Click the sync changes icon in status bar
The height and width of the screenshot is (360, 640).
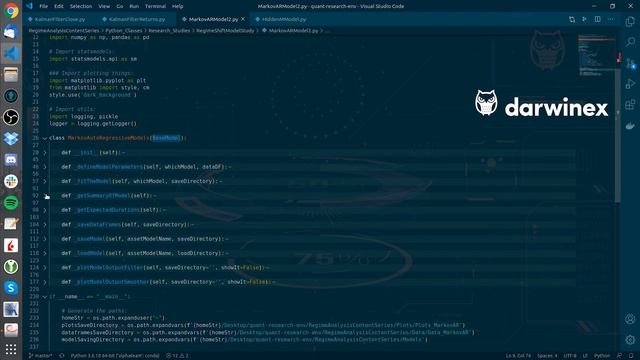(62, 356)
